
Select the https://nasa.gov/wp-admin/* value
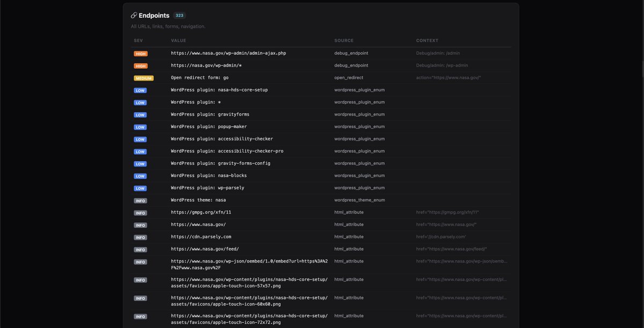pos(207,65)
